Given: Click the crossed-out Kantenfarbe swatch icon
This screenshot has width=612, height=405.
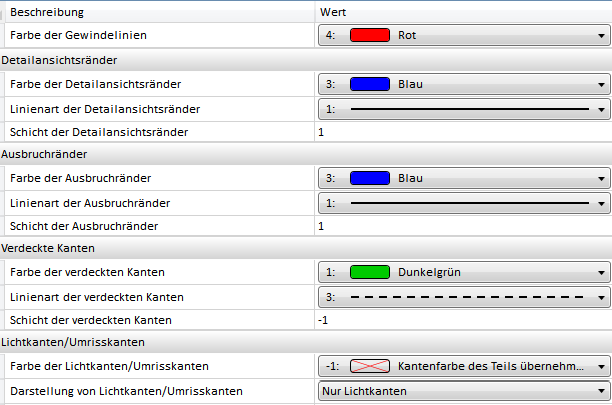Looking at the screenshot, I should [368, 367].
